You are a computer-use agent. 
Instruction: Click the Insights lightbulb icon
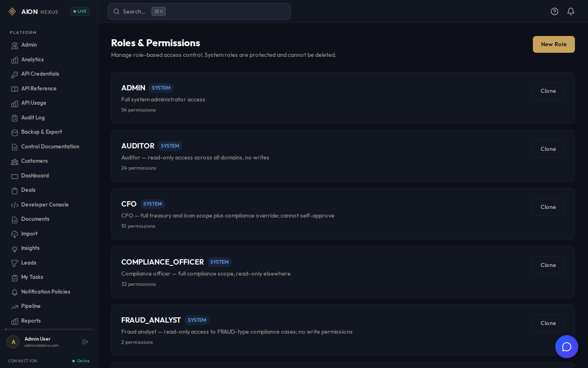point(15,249)
